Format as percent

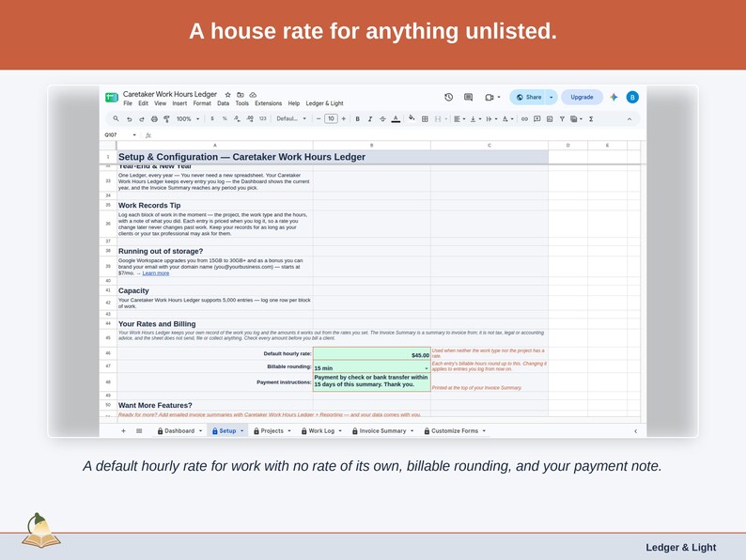[x=225, y=119]
